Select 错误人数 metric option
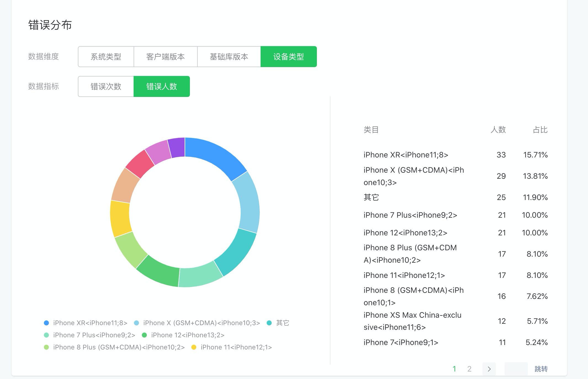588x379 pixels. tap(161, 86)
